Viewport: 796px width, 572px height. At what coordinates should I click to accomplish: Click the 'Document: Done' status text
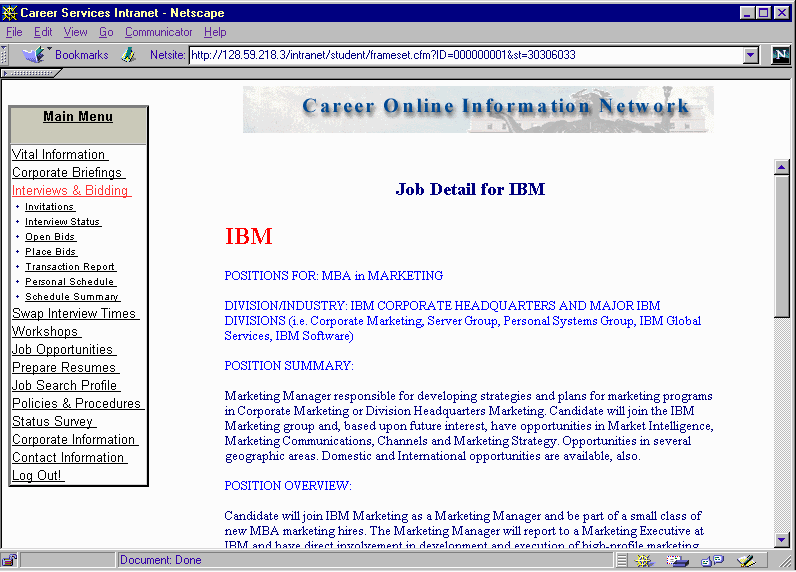point(160,560)
